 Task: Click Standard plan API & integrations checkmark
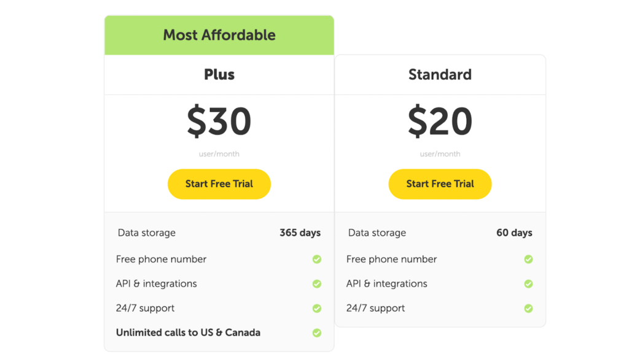[x=528, y=284]
